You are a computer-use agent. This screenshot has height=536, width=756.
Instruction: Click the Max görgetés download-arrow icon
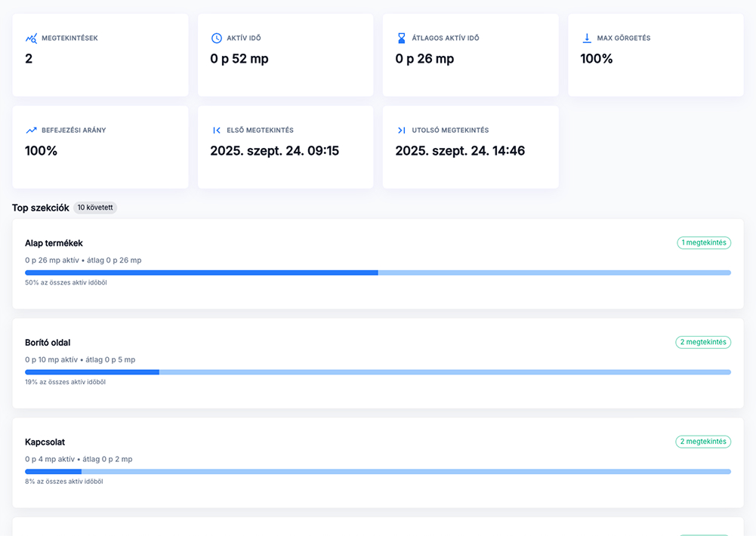click(x=587, y=39)
